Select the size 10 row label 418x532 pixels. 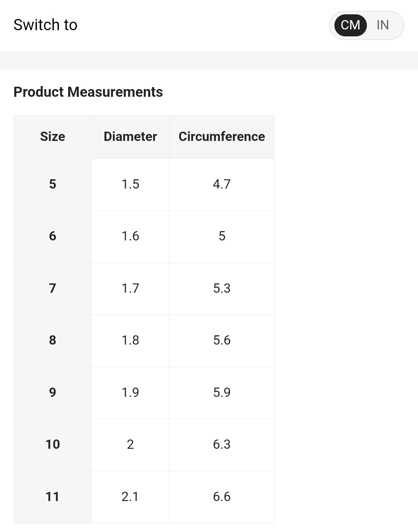pyautogui.click(x=53, y=444)
